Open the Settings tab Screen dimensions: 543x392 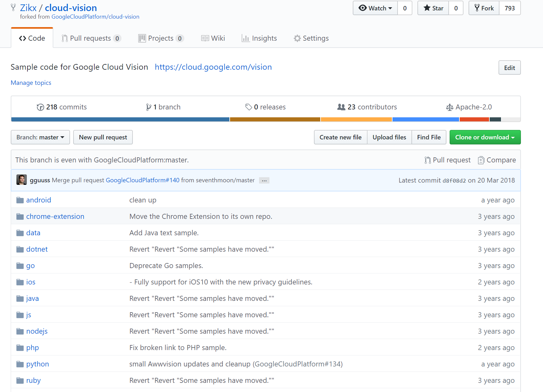(x=311, y=38)
